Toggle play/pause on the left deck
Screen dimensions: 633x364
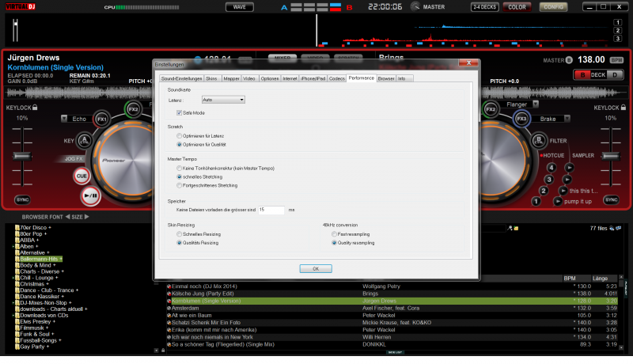(90, 195)
